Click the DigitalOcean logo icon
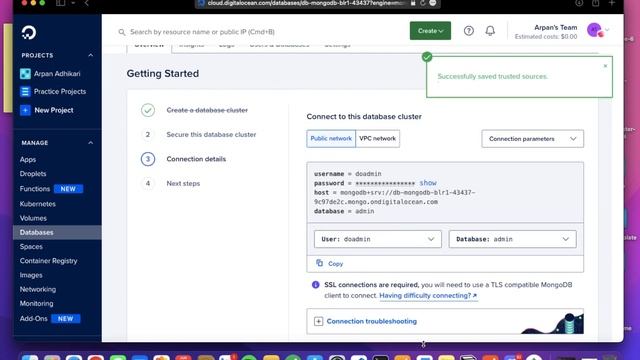 tap(29, 32)
